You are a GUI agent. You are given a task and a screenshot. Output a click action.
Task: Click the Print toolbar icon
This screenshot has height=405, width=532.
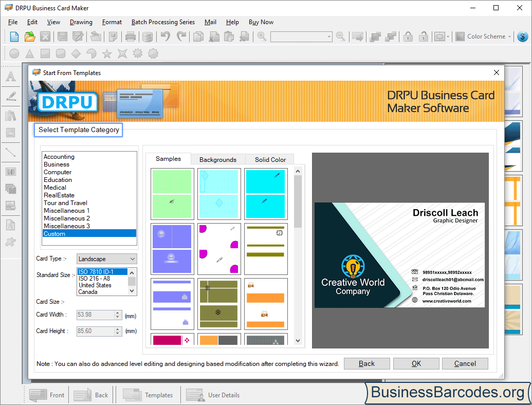pyautogui.click(x=130, y=36)
